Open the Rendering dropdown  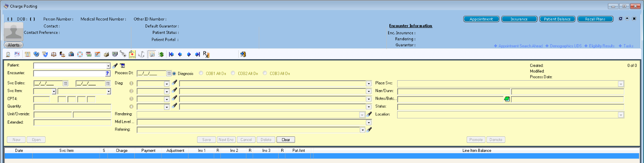[x=362, y=115]
